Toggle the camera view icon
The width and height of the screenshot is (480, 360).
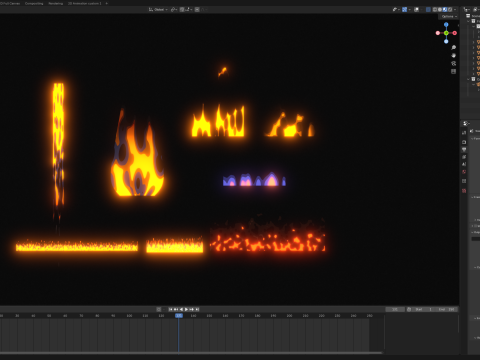tap(453, 63)
